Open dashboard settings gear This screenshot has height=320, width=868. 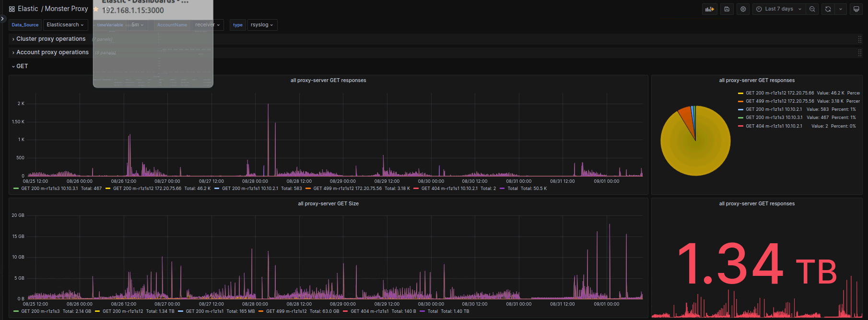[743, 9]
